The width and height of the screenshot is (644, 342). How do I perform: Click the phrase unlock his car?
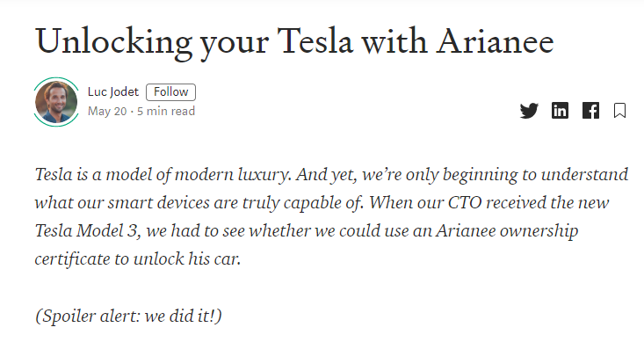tap(187, 259)
